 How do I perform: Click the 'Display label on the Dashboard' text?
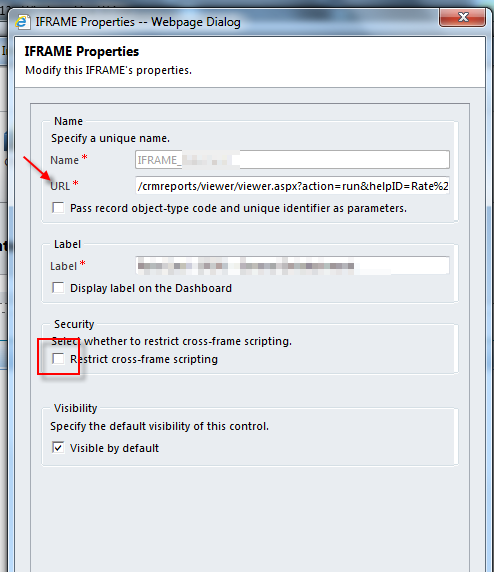(x=151, y=288)
